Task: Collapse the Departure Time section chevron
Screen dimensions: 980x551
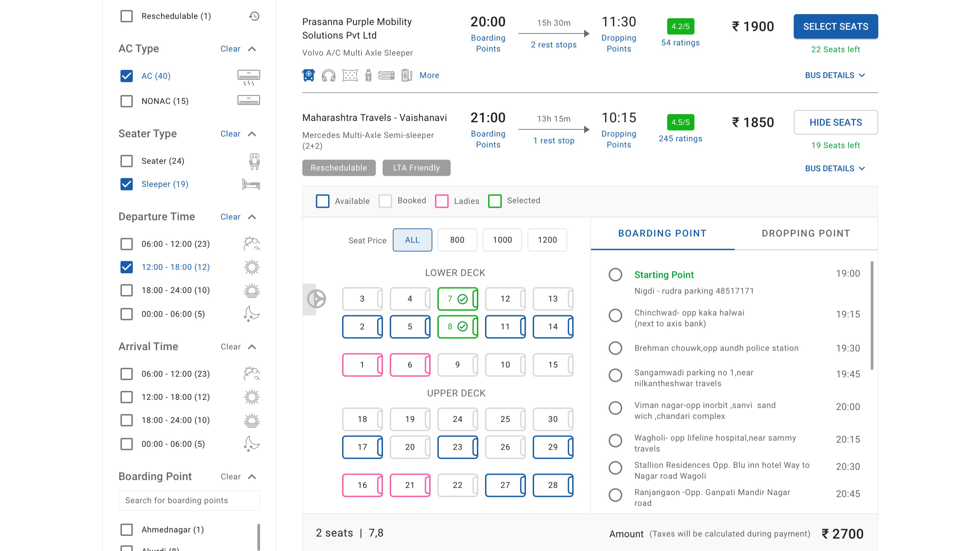Action: pyautogui.click(x=252, y=217)
